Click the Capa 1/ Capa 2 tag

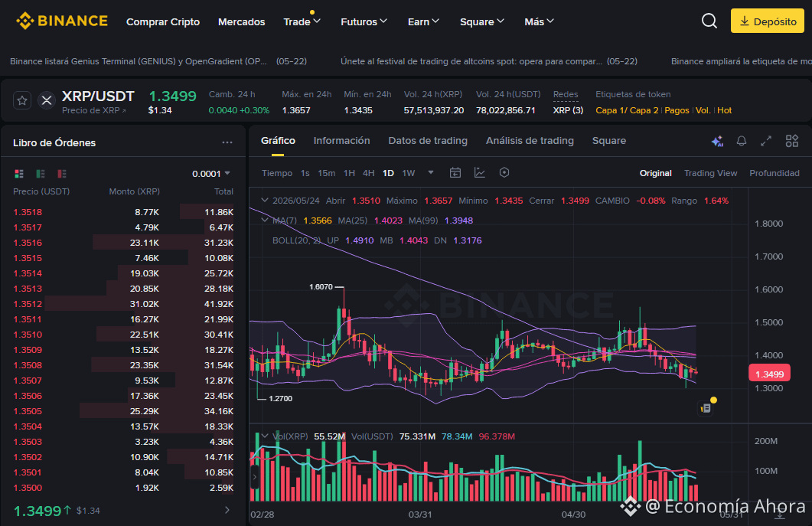point(627,110)
